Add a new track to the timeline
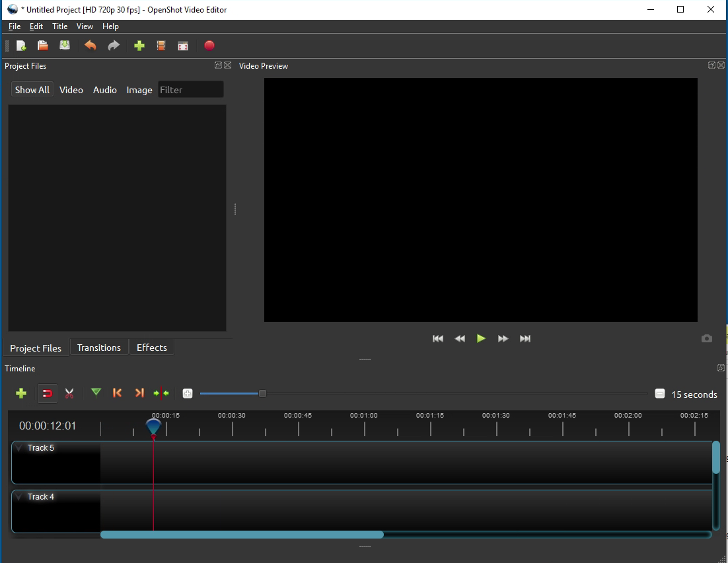728x563 pixels. (x=21, y=393)
